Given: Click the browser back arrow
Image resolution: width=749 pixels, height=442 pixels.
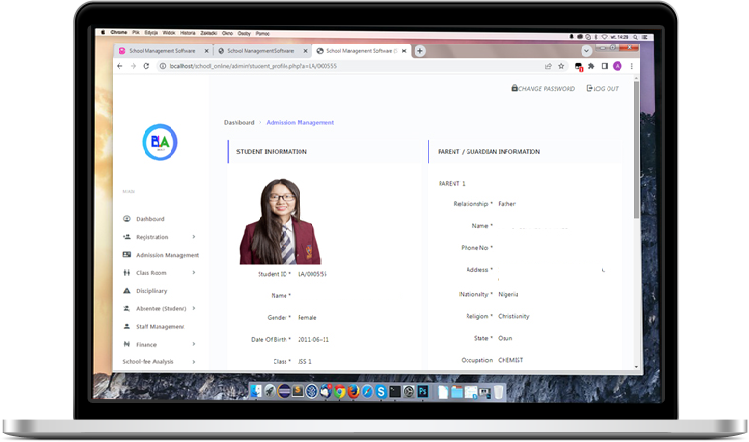Looking at the screenshot, I should tap(120, 66).
